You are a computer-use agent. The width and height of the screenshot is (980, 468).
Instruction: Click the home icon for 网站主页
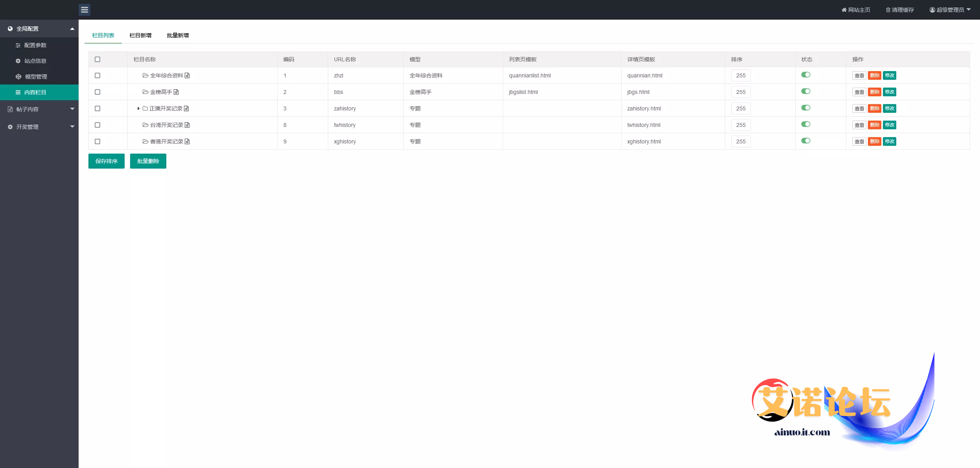coord(844,10)
